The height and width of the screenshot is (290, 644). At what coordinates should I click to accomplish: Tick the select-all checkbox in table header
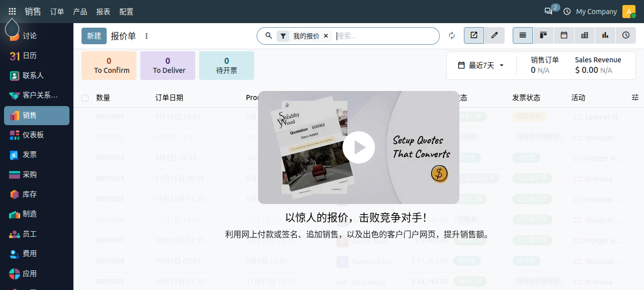click(85, 98)
